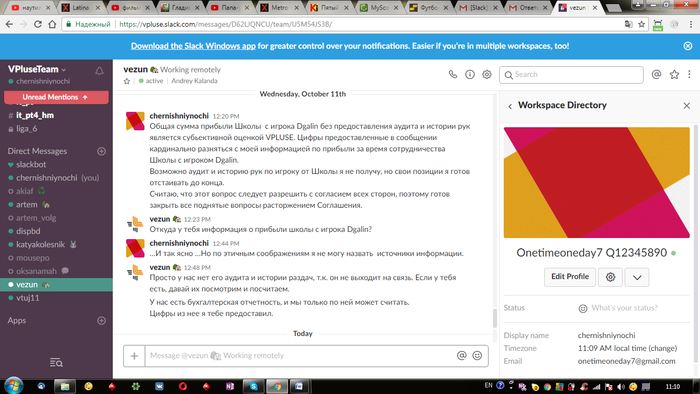Click the What's your status field
This screenshot has height=394, width=700.
click(x=624, y=308)
